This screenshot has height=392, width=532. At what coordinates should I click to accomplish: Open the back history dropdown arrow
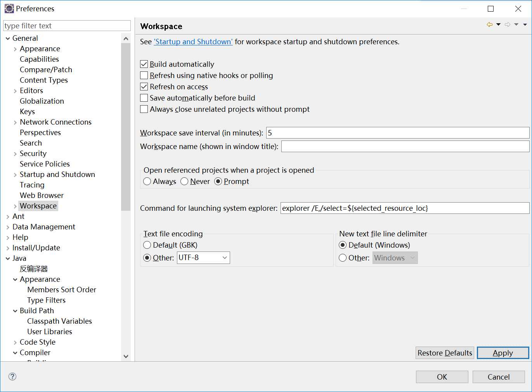(x=498, y=24)
